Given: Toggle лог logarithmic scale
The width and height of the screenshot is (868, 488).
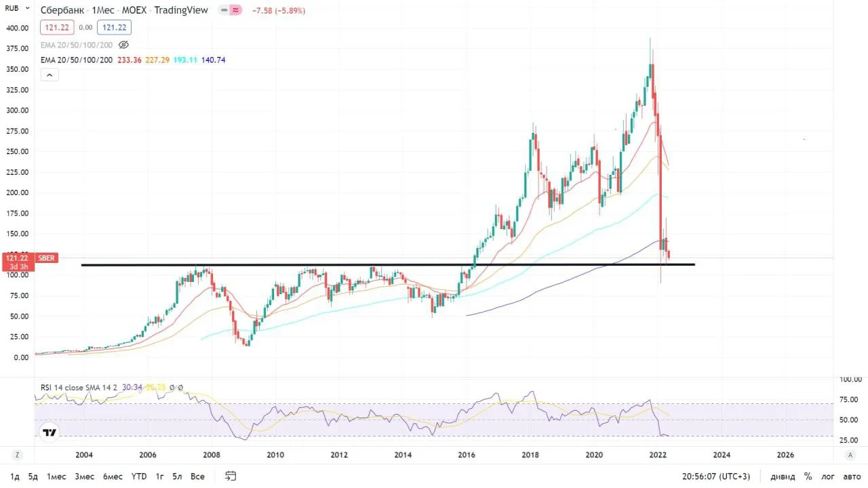Looking at the screenshot, I should 829,476.
